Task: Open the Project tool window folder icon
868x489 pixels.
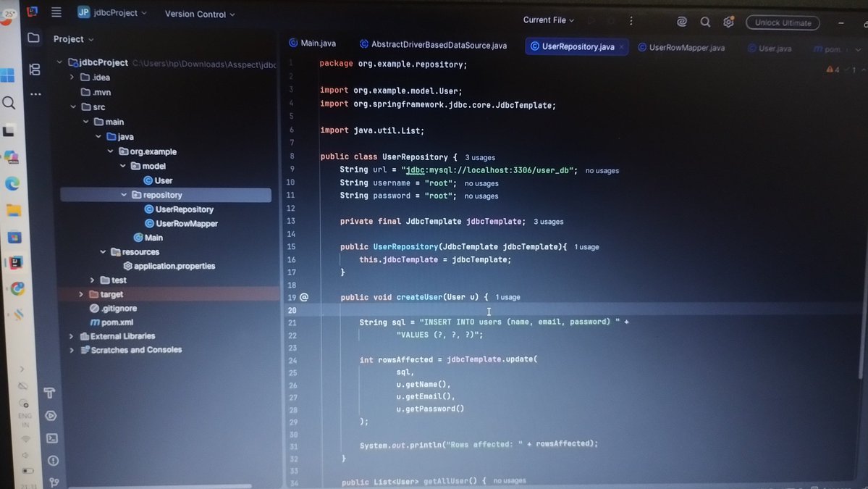Action: coord(34,38)
